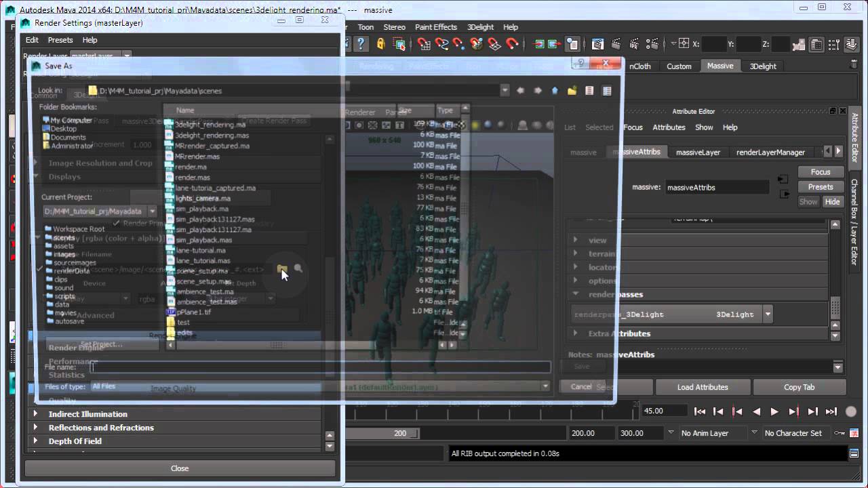Enable snap to points magnet icon
The width and height of the screenshot is (868, 488).
[x=460, y=44]
